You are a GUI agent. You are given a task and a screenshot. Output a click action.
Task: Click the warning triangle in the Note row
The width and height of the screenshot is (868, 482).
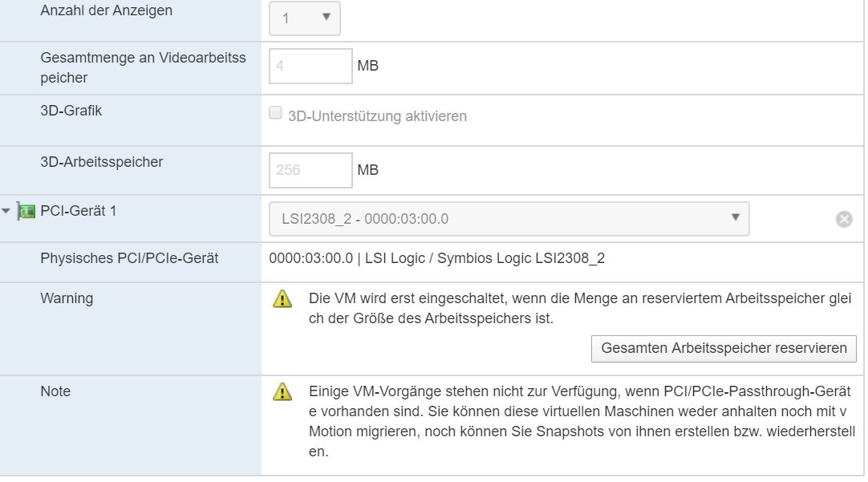[x=282, y=392]
